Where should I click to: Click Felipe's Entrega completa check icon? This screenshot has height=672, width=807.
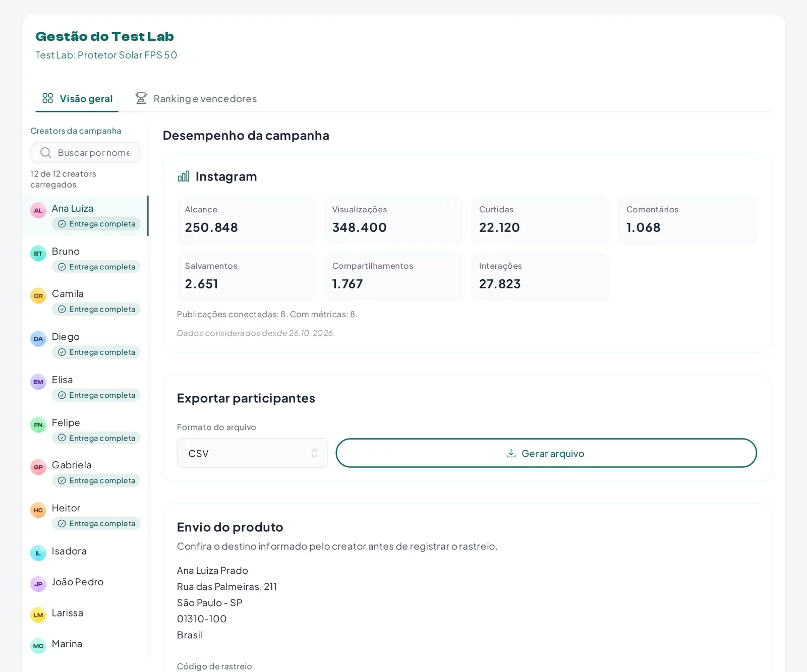[x=62, y=438]
